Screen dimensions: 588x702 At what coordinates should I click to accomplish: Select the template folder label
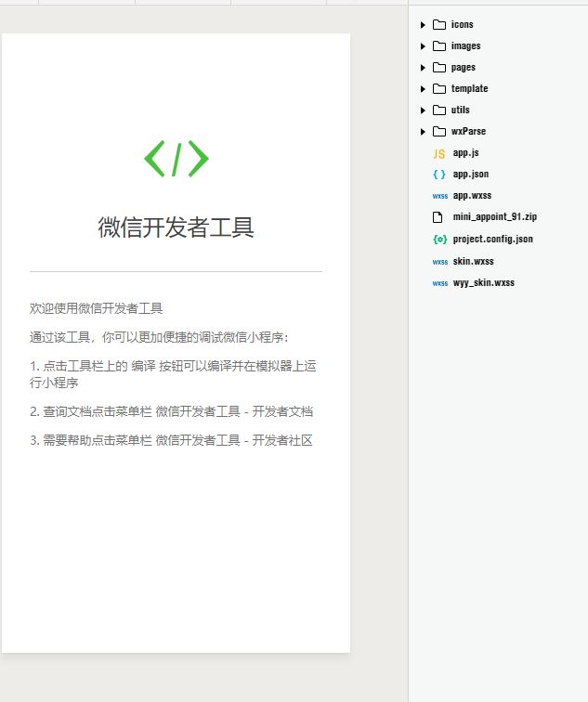point(469,88)
